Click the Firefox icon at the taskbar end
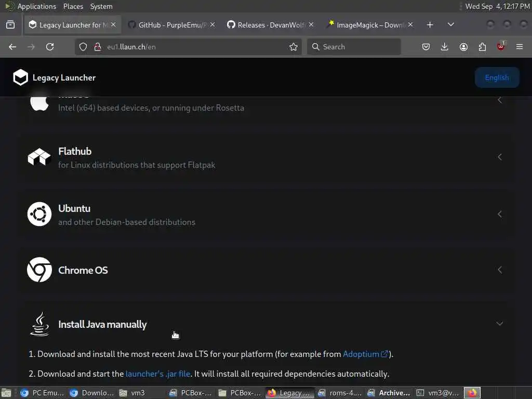 [x=472, y=393]
